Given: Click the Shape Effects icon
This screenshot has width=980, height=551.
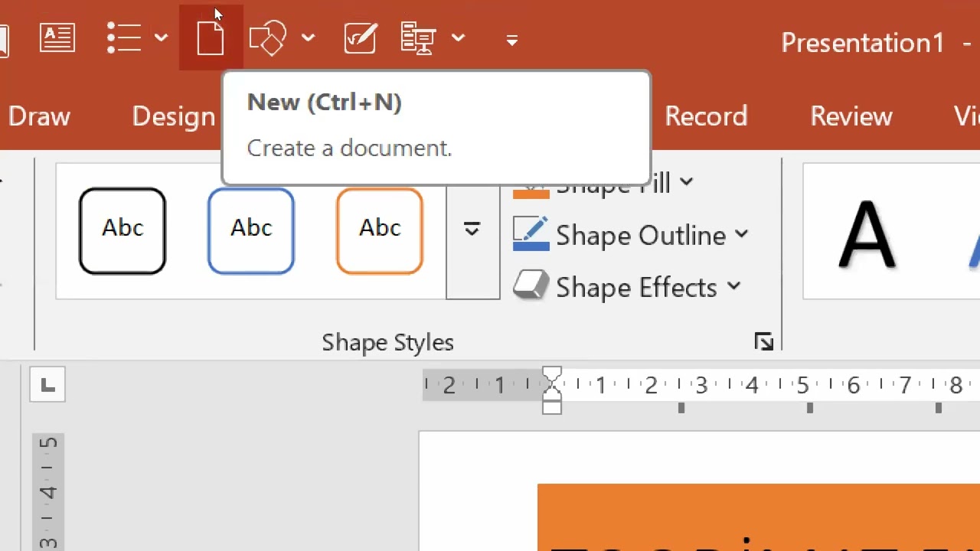Looking at the screenshot, I should pos(531,285).
